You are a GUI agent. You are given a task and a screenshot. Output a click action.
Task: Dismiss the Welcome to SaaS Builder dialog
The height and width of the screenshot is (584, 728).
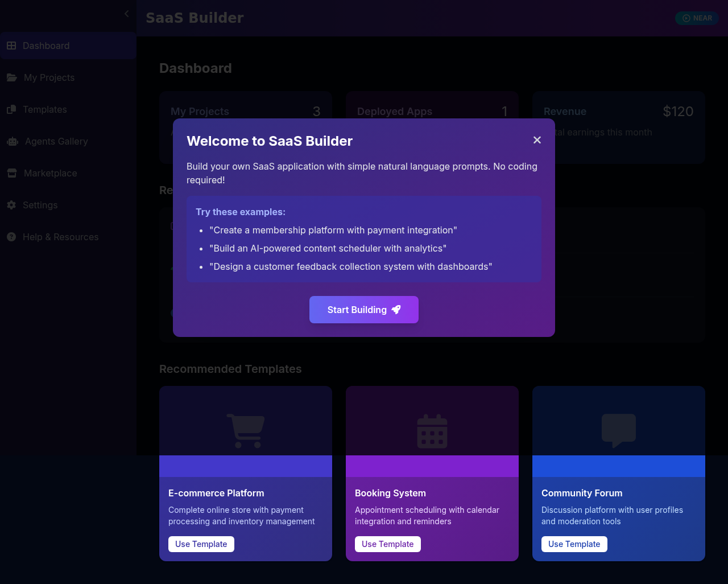(537, 139)
